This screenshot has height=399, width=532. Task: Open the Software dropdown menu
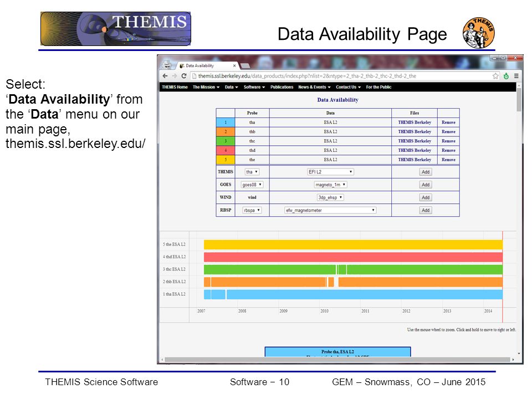254,87
